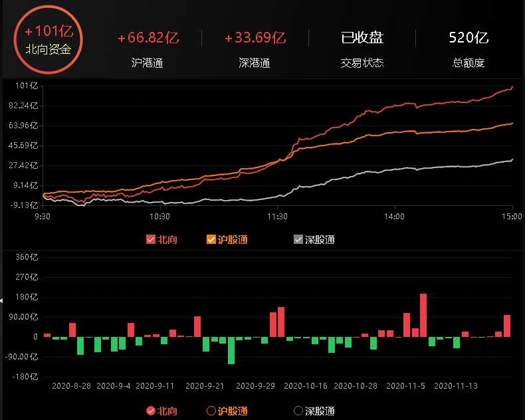525x420 pixels.
Task: Click the 2020-10-16 date label
Action: click(306, 386)
